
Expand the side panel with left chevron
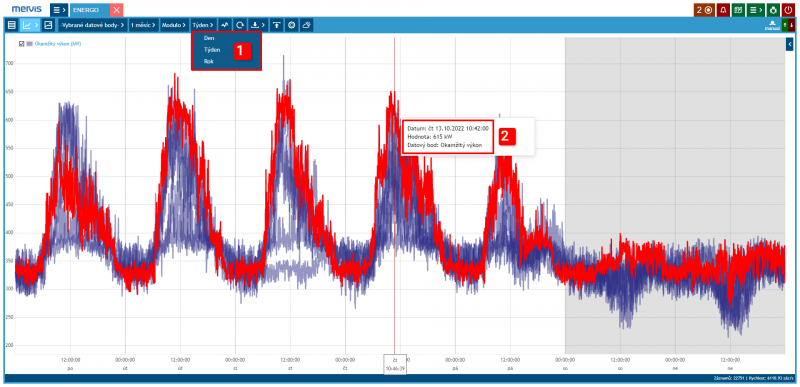(789, 45)
